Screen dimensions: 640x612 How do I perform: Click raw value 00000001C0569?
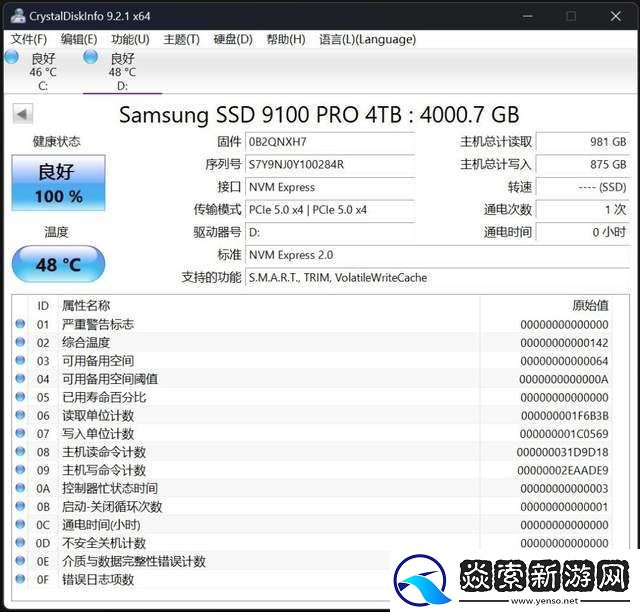tap(564, 434)
